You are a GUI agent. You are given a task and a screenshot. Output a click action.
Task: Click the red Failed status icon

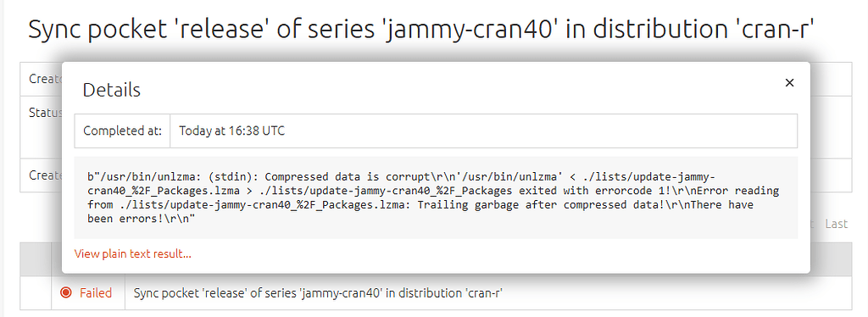pyautogui.click(x=66, y=292)
